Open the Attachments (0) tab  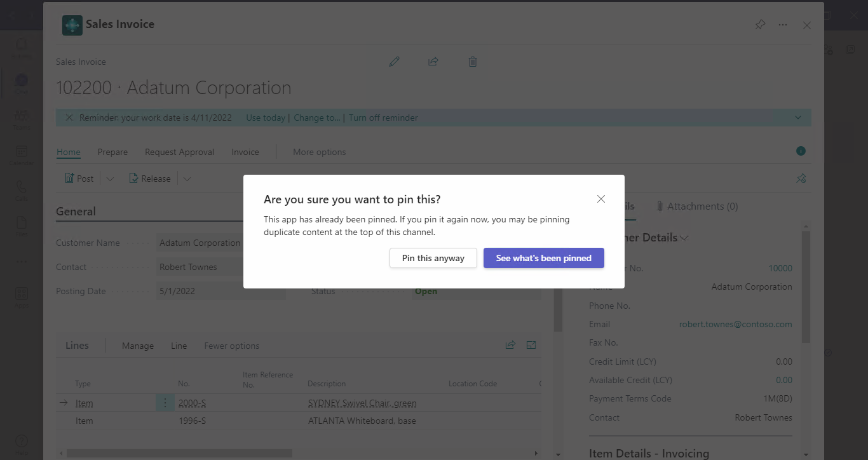tap(697, 206)
